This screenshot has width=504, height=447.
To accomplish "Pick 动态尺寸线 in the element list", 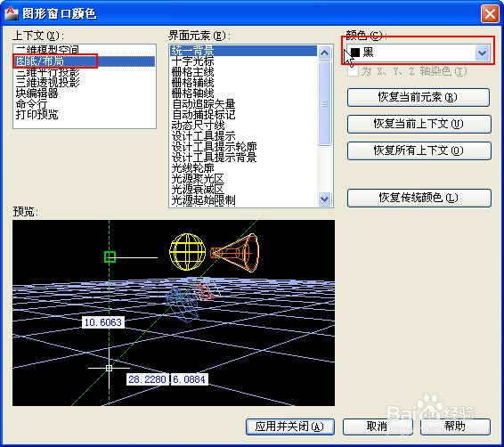I will 243,126.
